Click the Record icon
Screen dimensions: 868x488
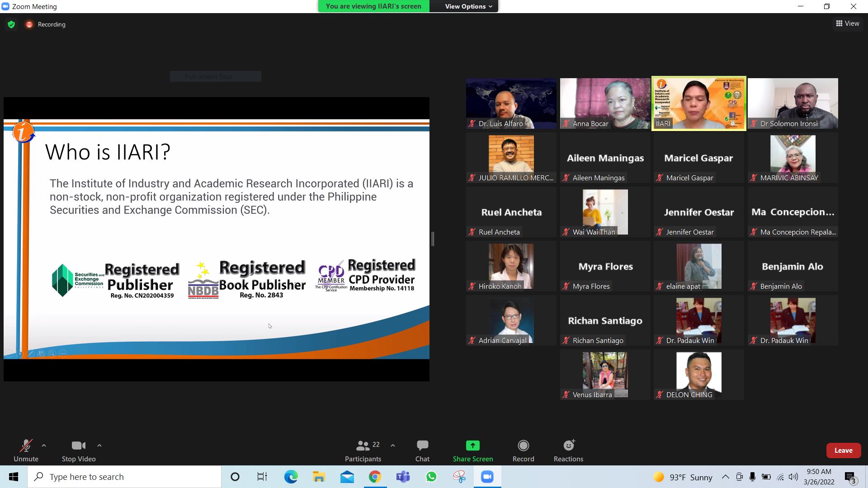523,446
